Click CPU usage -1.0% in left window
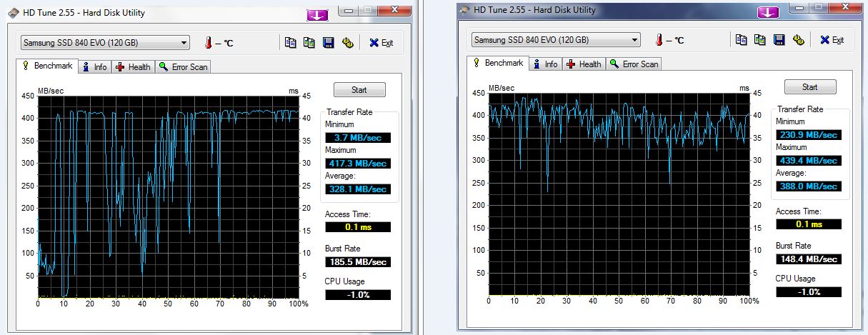868x335 pixels. [358, 295]
